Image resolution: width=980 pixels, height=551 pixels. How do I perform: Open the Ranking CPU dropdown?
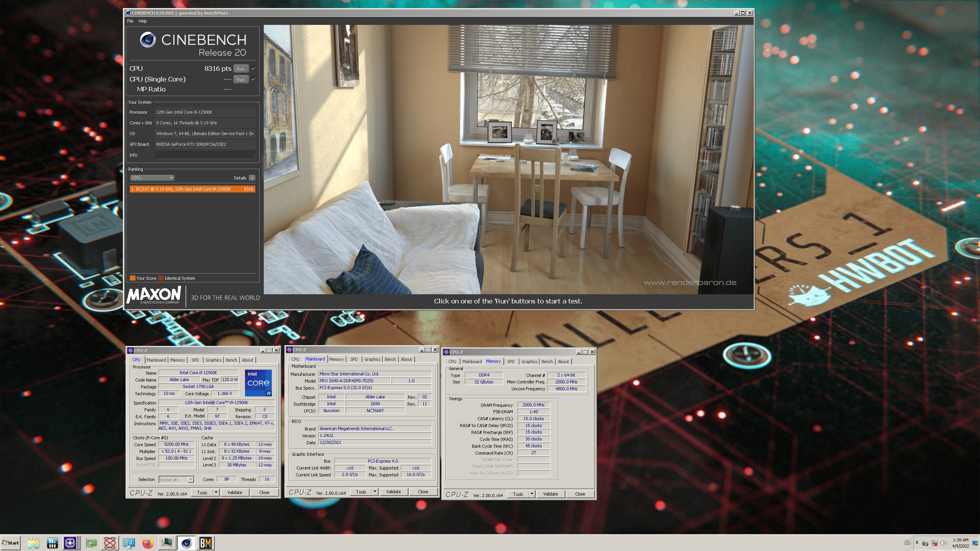[x=153, y=178]
